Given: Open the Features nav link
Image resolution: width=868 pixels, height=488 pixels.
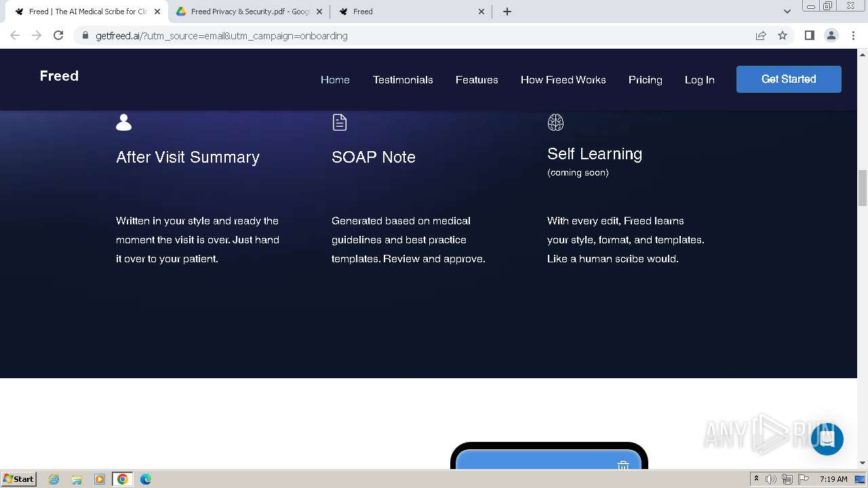Looking at the screenshot, I should coord(477,80).
